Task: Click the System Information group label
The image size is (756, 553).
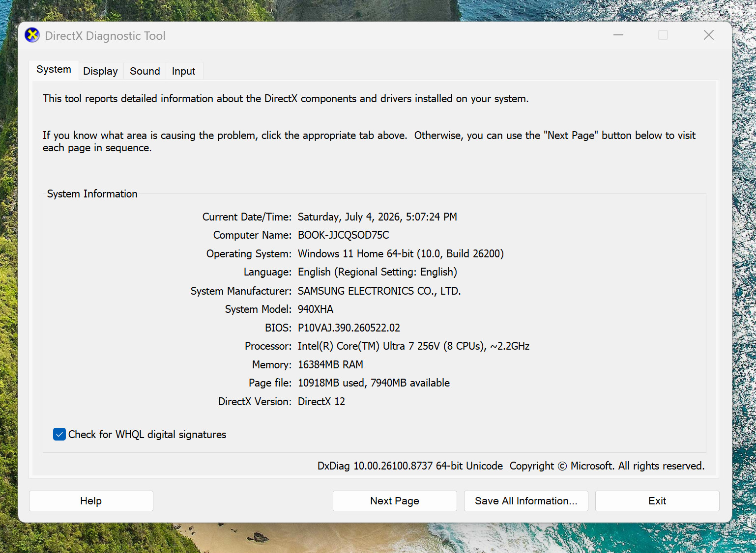Action: 92,194
